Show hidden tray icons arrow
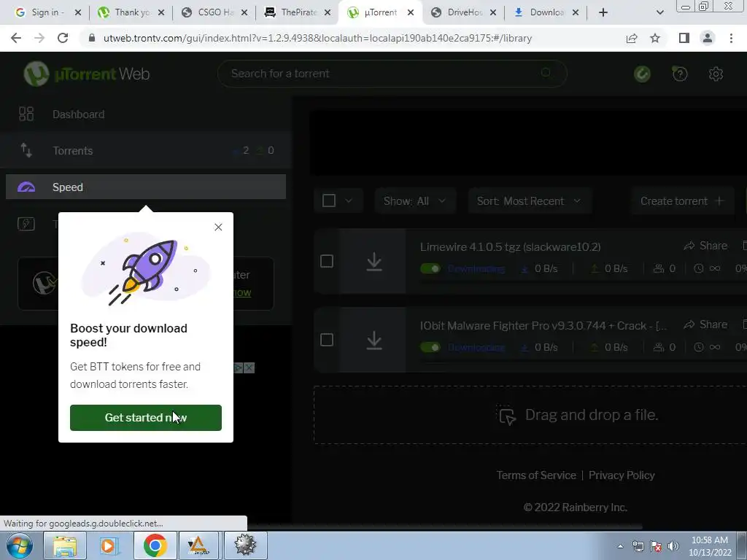This screenshot has width=747, height=560. 620,546
